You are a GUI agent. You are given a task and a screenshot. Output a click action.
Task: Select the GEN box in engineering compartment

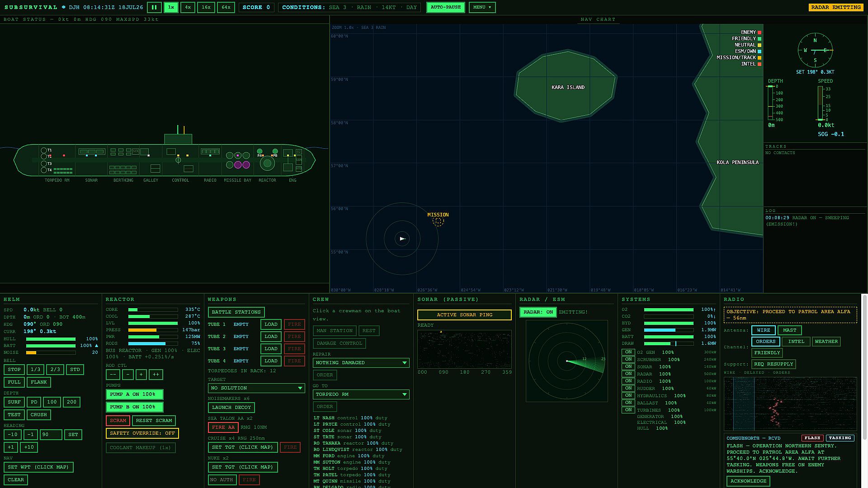click(299, 160)
